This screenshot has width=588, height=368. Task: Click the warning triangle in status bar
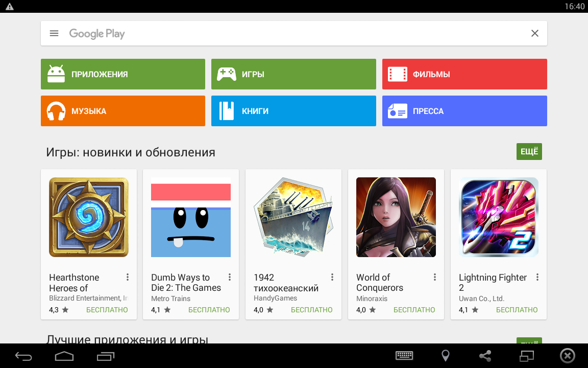coord(9,6)
